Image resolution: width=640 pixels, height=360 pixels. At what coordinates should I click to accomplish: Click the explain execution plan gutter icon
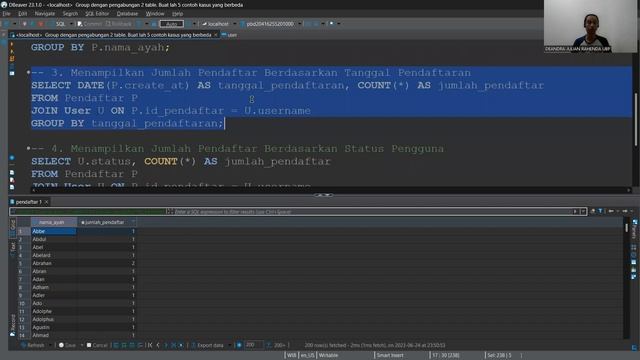(12, 66)
